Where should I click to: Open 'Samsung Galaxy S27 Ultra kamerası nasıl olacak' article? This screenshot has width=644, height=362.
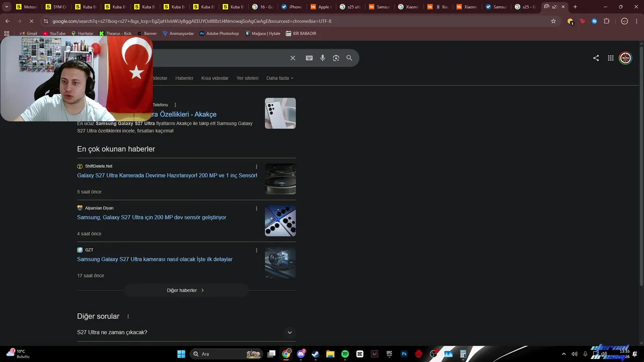[154, 259]
